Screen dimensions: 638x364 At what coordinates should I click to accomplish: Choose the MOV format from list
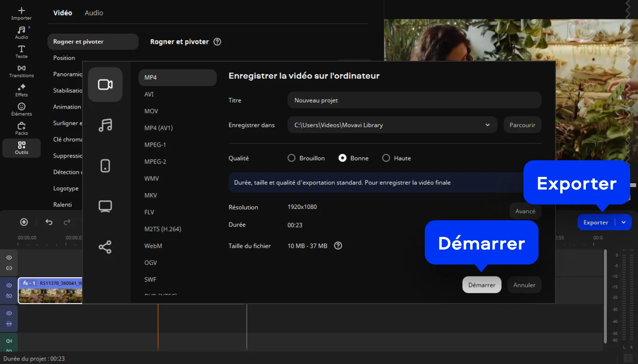[x=151, y=111]
